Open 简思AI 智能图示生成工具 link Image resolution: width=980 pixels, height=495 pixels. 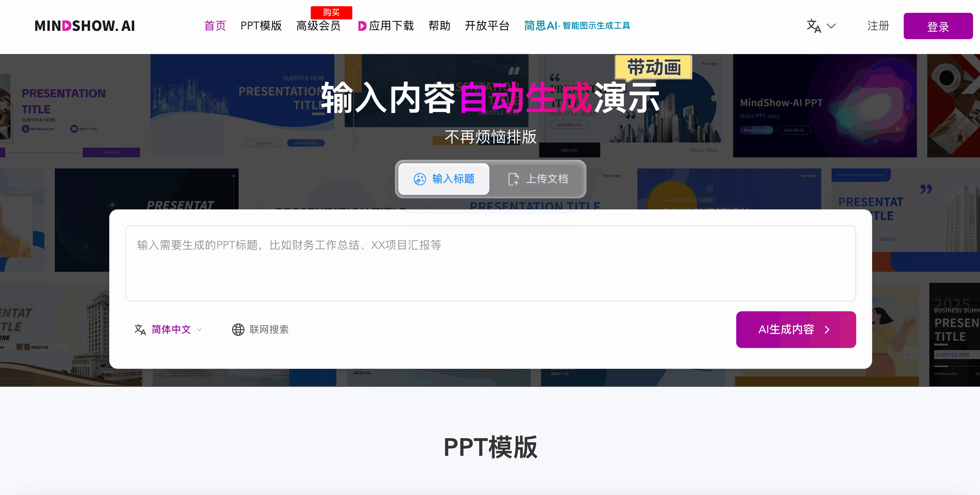(577, 26)
